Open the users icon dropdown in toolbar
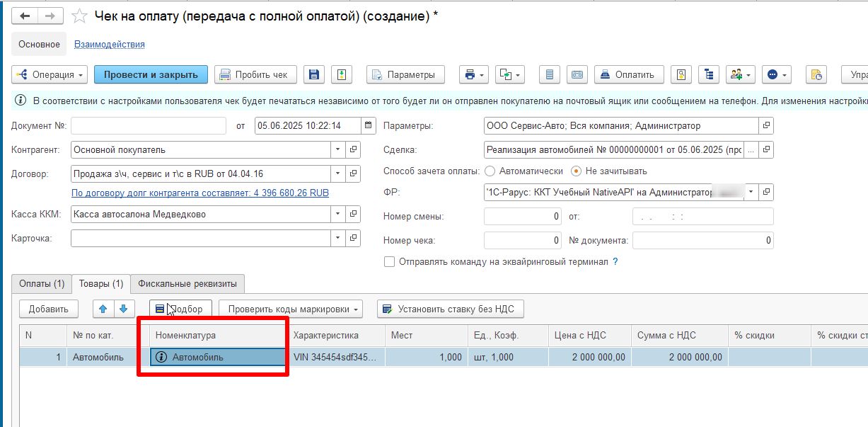Viewport: 868px width, 427px height. [x=741, y=74]
